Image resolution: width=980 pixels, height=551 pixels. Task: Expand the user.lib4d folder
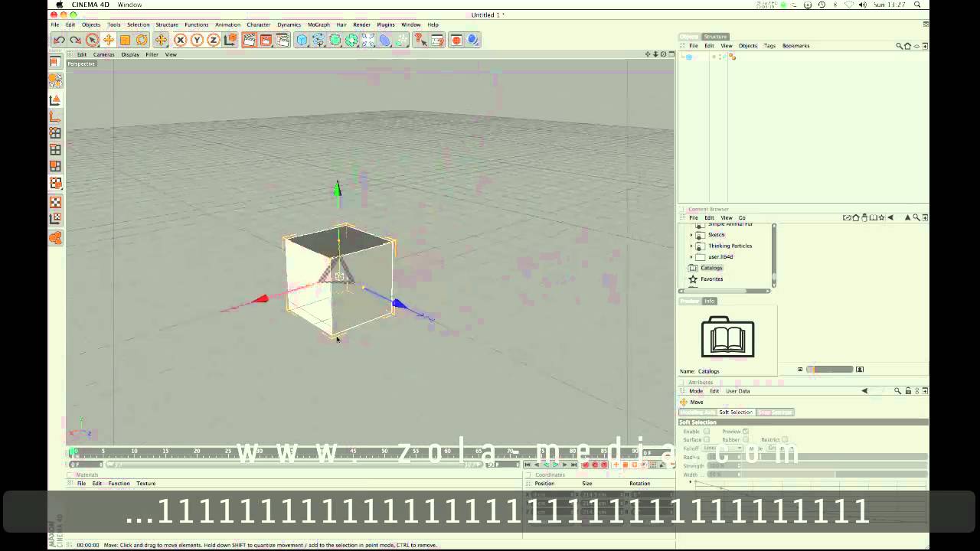[x=691, y=257]
